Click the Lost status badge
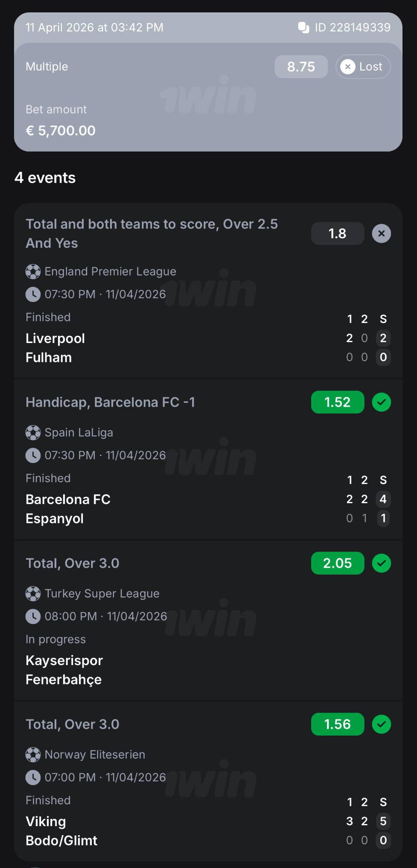This screenshot has height=868, width=417. [x=363, y=67]
